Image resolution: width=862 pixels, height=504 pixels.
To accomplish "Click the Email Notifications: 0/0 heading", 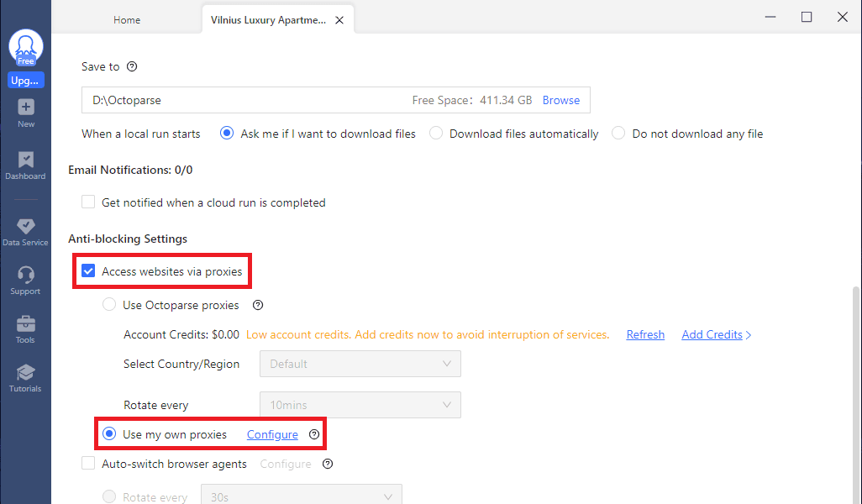I will [x=130, y=170].
